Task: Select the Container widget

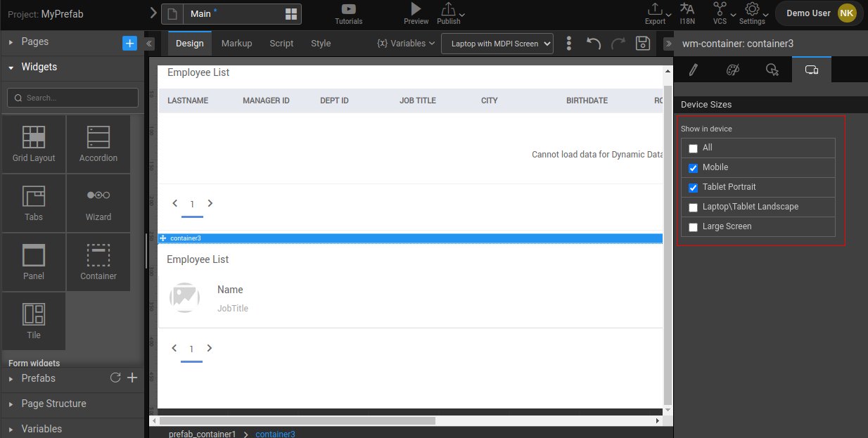Action: pyautogui.click(x=98, y=262)
